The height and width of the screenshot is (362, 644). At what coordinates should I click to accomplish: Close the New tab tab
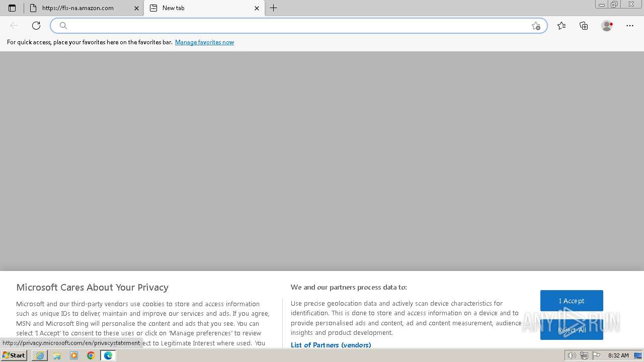tap(257, 8)
